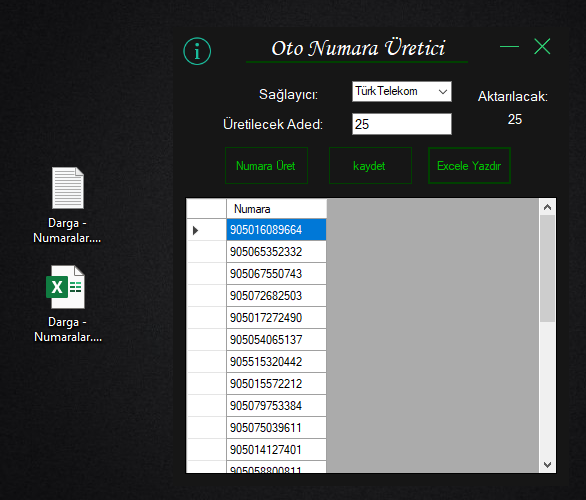
Task: Close the Oto Numara Üretici window
Action: point(542,46)
